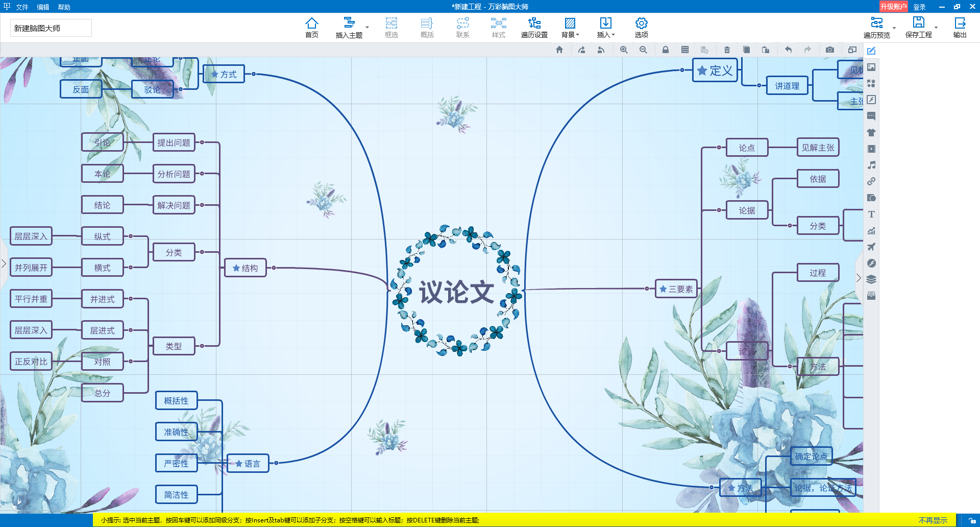
Task: Click the 保存工程 save project icon
Action: click(919, 28)
